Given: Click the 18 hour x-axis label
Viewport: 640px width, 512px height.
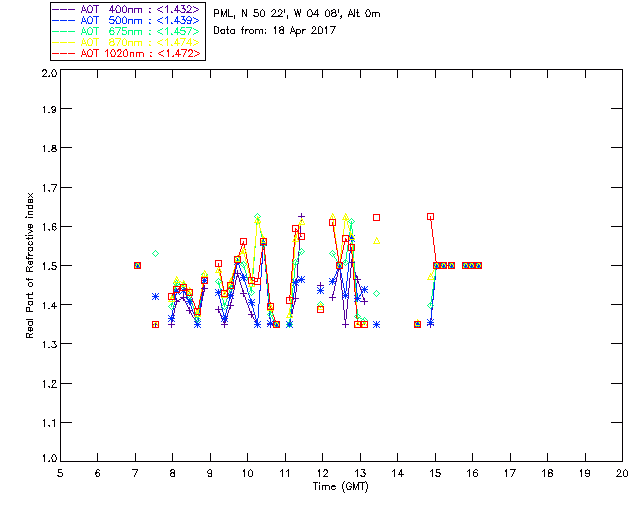Looking at the screenshot, I should [x=547, y=473].
